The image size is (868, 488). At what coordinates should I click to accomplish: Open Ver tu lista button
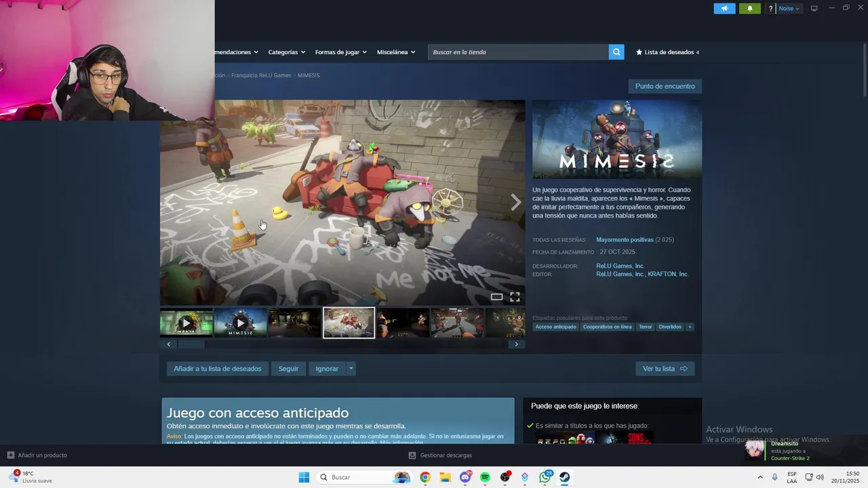(x=665, y=369)
